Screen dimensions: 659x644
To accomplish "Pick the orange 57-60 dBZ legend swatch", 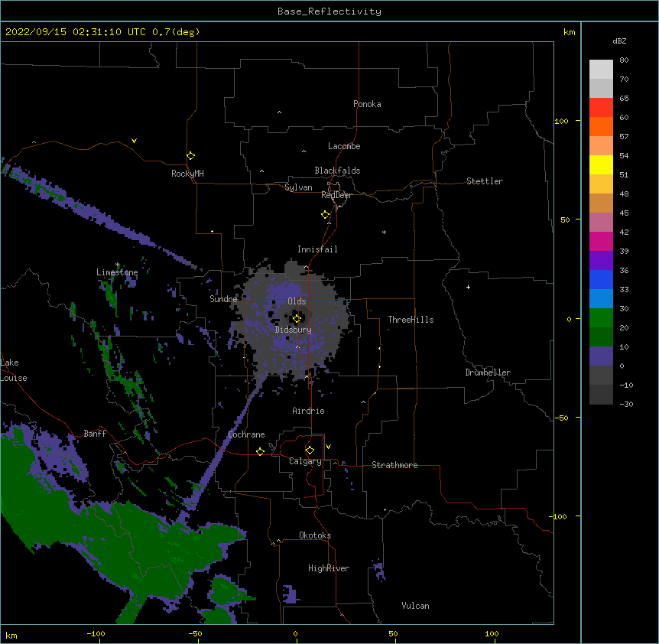I will pyautogui.click(x=601, y=126).
